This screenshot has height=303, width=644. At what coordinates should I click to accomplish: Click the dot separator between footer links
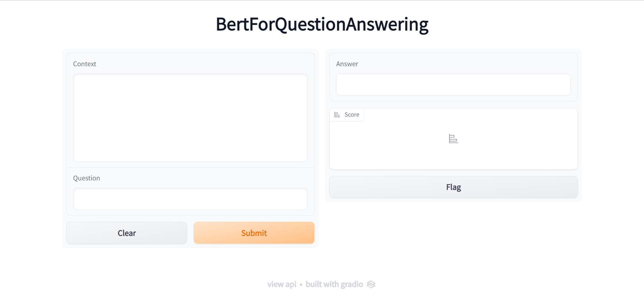tap(301, 285)
